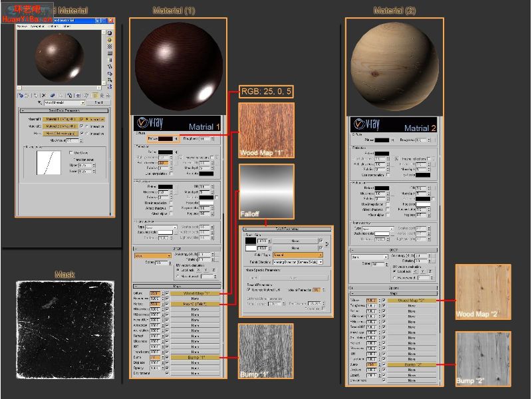Click the Material 1 Diffuse color swatch
This screenshot has width=532, height=399.
(166, 139)
